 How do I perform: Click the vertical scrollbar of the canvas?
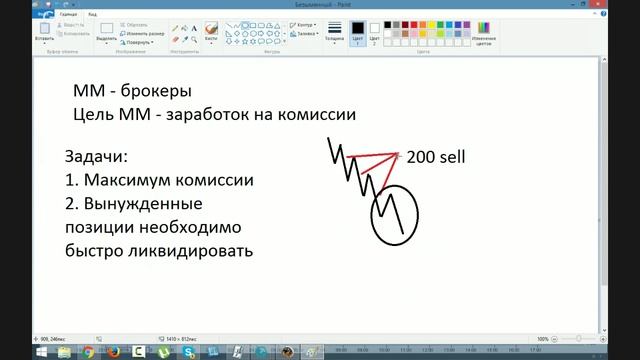pos(604,175)
